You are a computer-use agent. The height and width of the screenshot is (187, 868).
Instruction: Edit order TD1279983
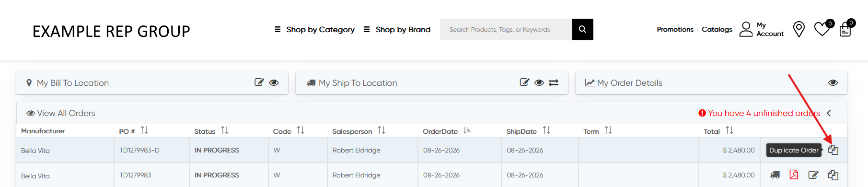pyautogui.click(x=813, y=175)
